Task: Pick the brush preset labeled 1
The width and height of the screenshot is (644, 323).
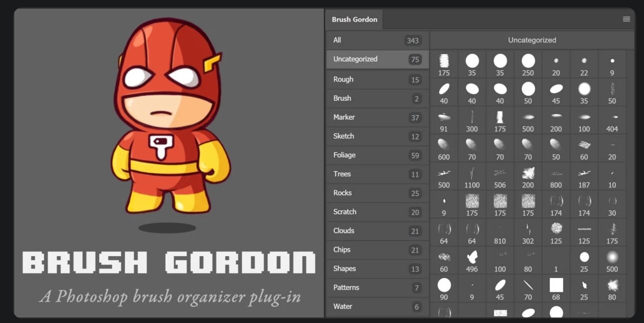Action: click(x=556, y=261)
